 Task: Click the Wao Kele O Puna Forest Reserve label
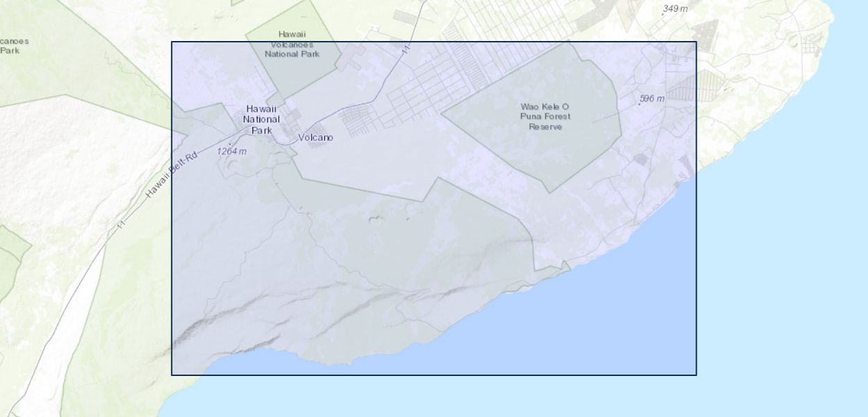pyautogui.click(x=545, y=117)
